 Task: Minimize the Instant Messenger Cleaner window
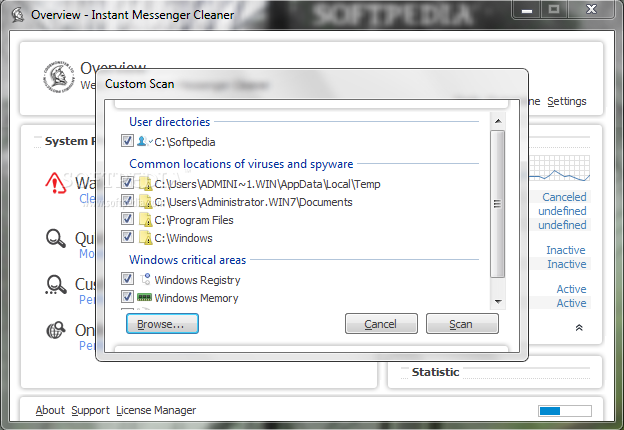(x=526, y=10)
